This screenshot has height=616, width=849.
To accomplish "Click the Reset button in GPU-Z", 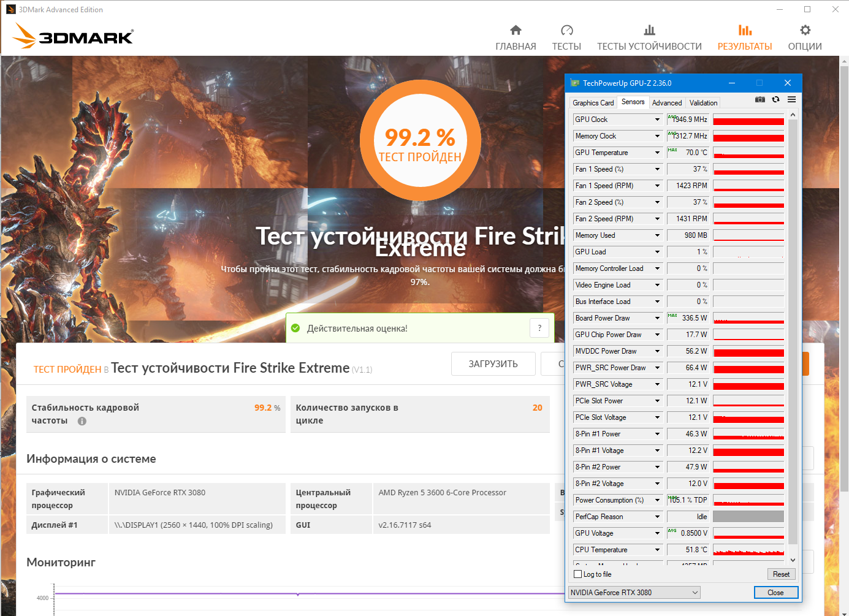I will 781,574.
